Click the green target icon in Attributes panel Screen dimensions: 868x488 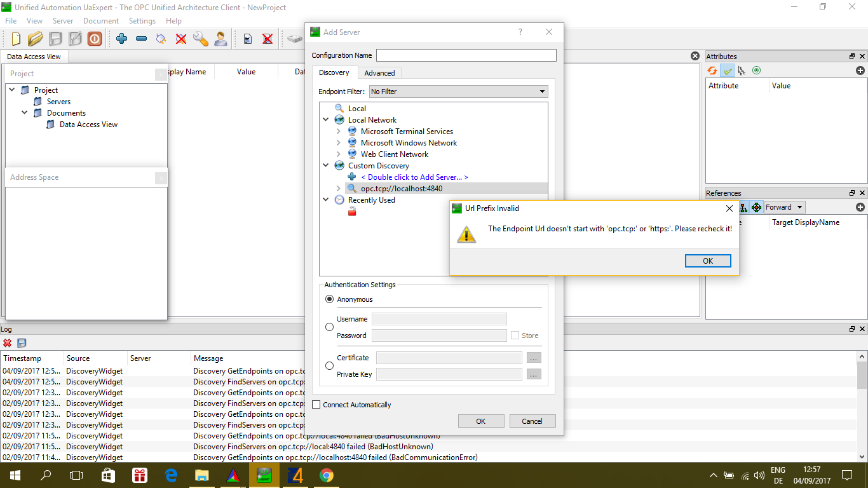pyautogui.click(x=756, y=71)
